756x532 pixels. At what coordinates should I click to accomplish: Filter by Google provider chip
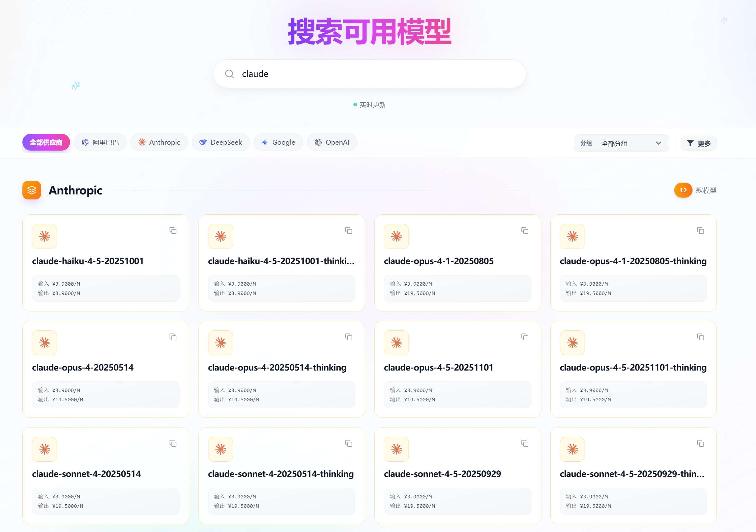tap(278, 142)
